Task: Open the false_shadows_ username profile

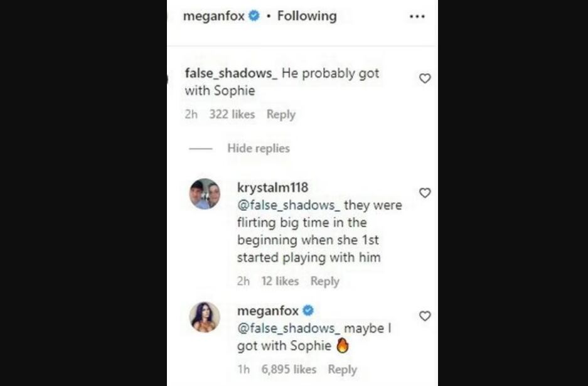Action: [x=230, y=73]
